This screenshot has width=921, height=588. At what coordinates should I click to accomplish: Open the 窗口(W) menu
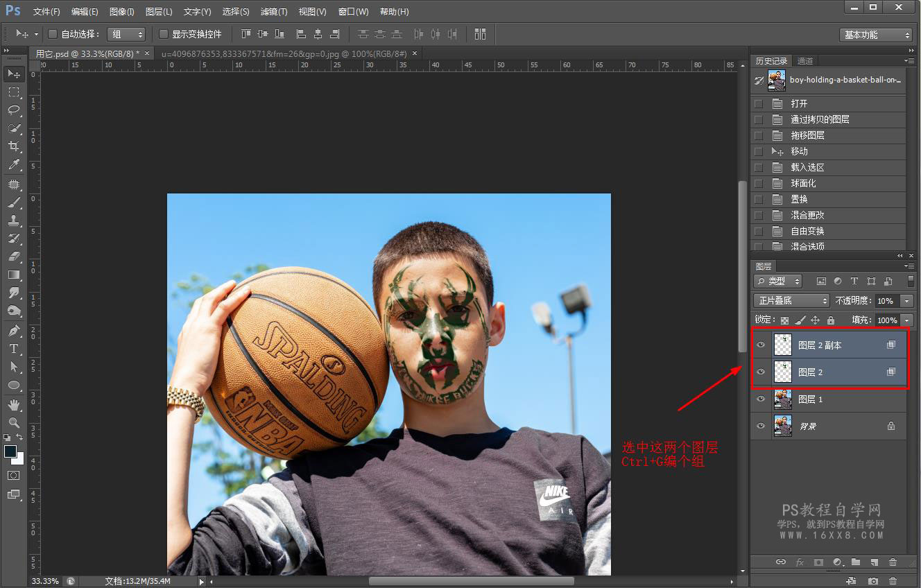(x=354, y=12)
